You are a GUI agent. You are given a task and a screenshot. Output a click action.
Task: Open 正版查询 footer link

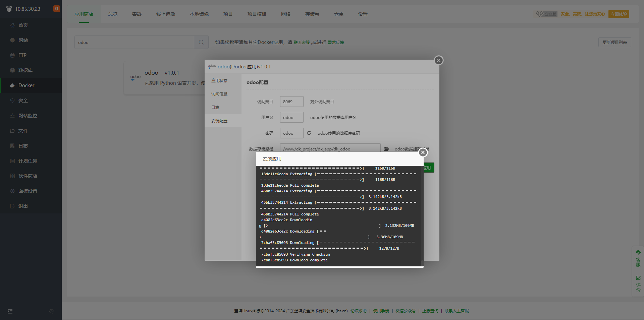[x=430, y=311]
